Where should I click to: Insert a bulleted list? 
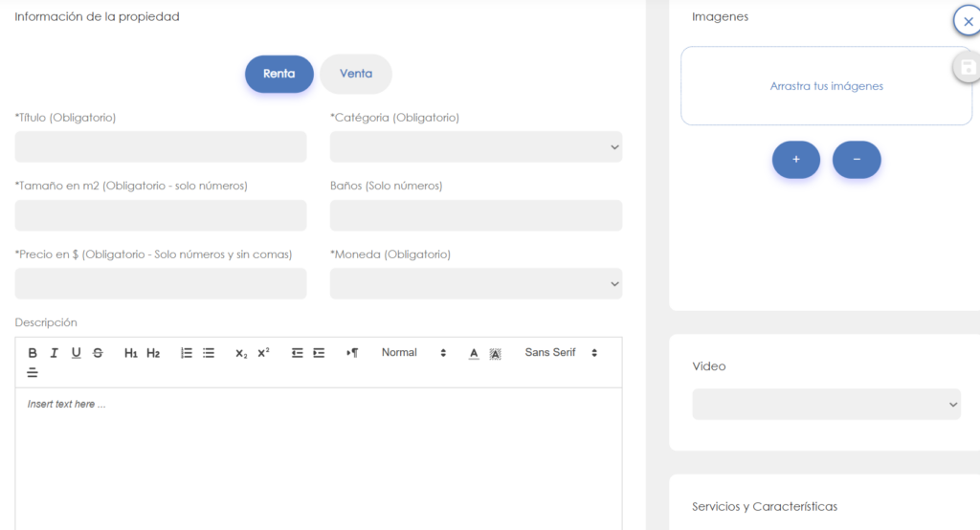pos(209,353)
